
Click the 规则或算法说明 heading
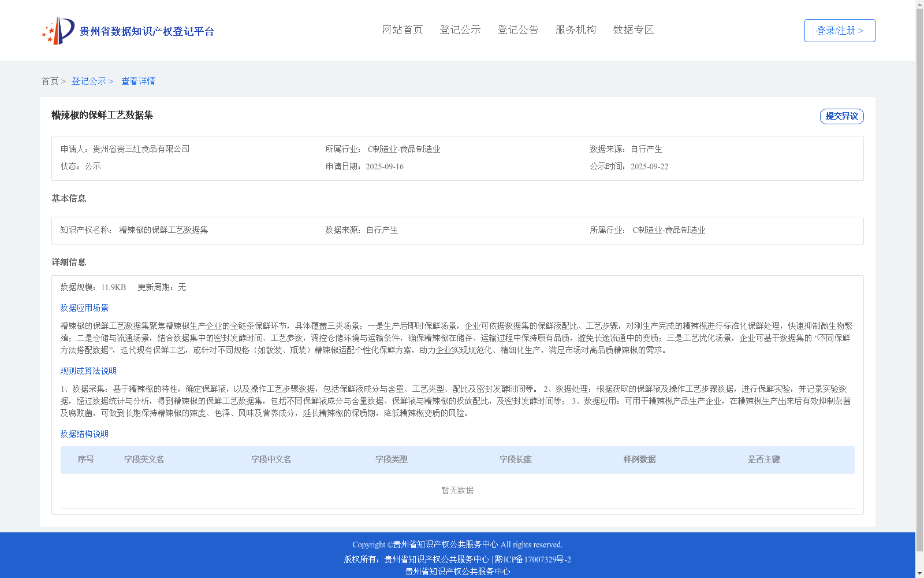click(88, 371)
